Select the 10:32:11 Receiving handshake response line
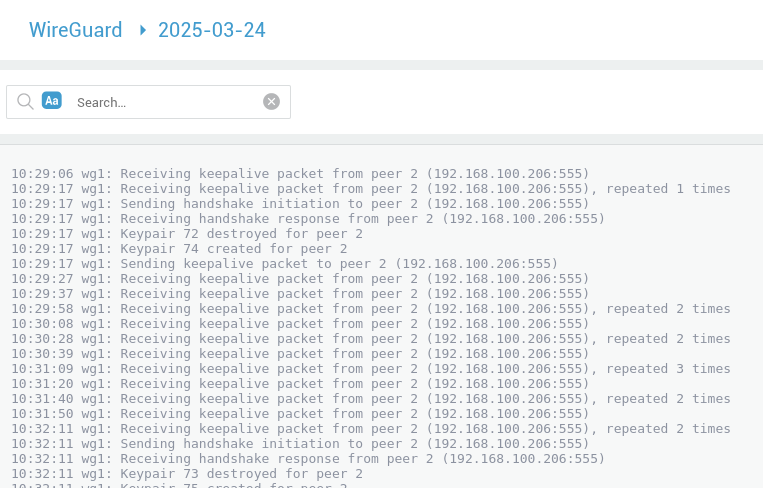Viewport: 763px width, 488px height. coord(308,459)
